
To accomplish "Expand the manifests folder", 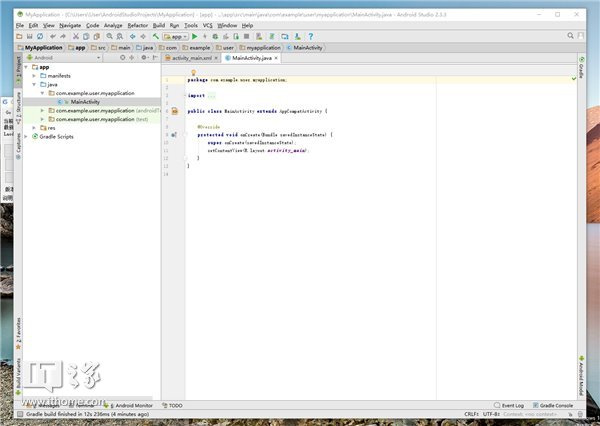I will pyautogui.click(x=33, y=76).
